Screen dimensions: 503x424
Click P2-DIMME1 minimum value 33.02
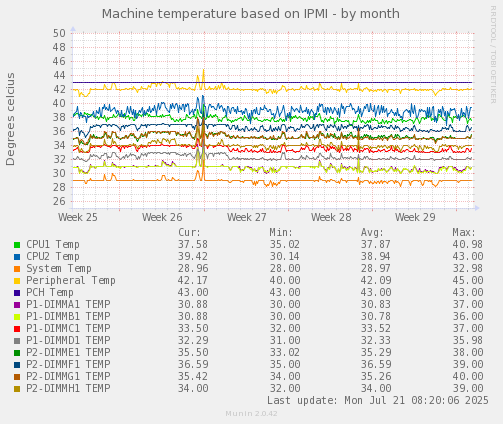(x=284, y=353)
